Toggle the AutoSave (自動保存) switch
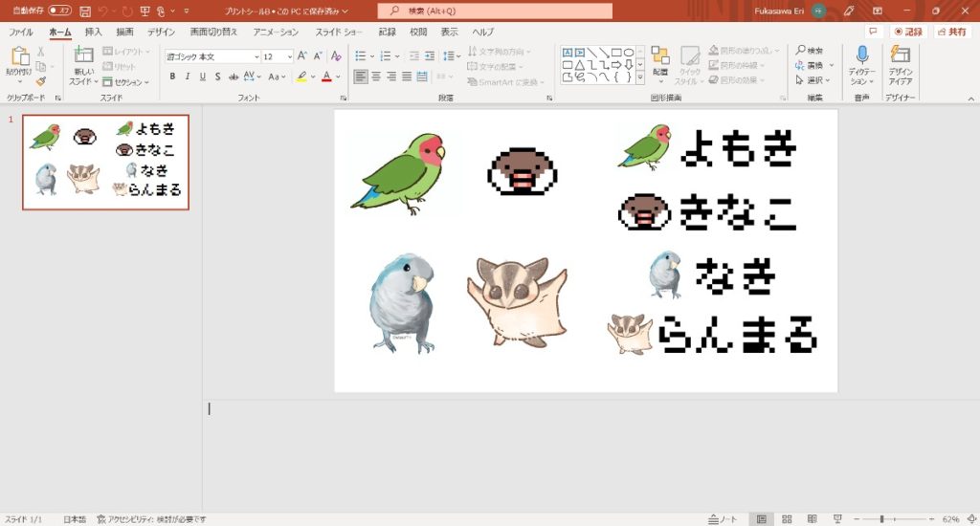 click(x=59, y=11)
